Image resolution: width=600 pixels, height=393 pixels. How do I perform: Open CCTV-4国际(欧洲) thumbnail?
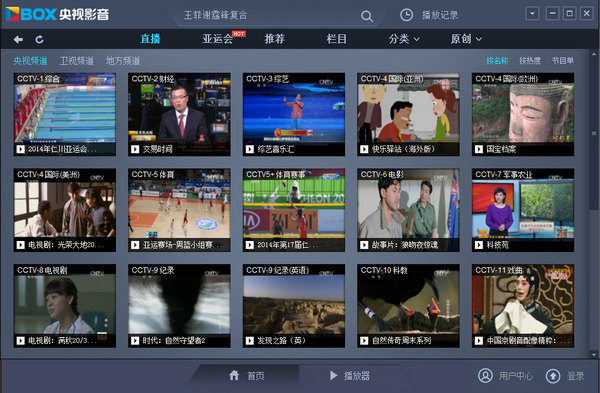click(x=523, y=114)
